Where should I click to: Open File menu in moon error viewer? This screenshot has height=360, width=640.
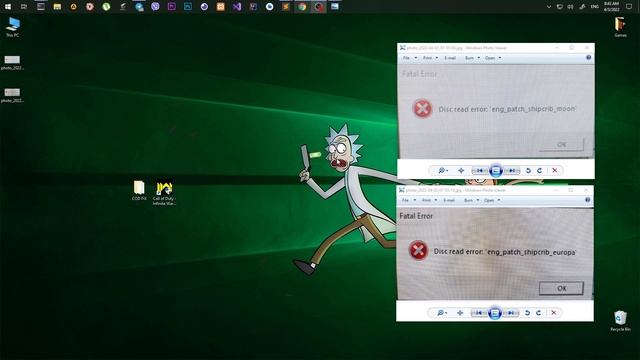tap(409, 58)
